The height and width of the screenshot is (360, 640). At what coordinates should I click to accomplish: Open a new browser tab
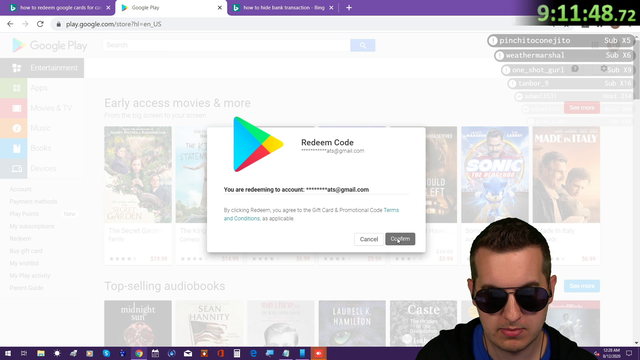point(349,8)
